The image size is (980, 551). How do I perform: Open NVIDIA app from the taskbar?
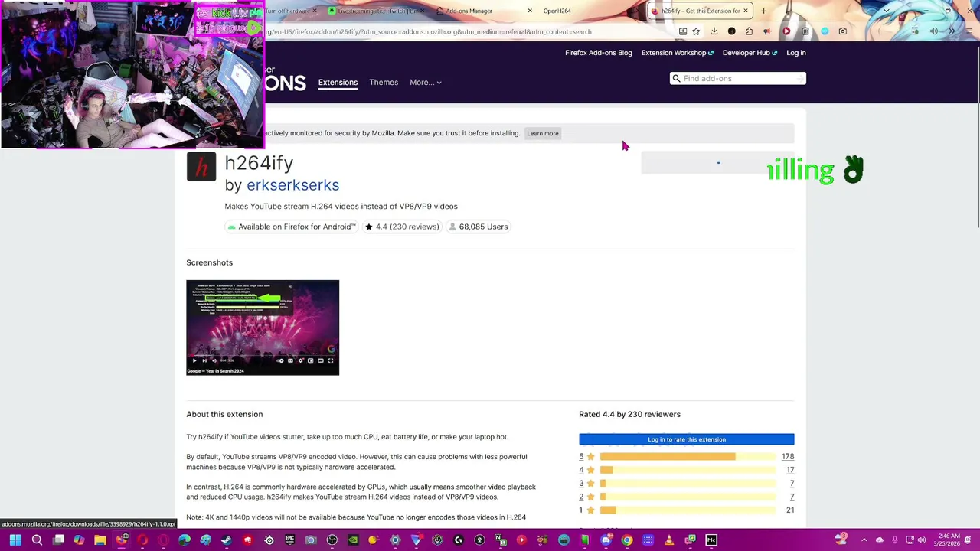(x=353, y=540)
